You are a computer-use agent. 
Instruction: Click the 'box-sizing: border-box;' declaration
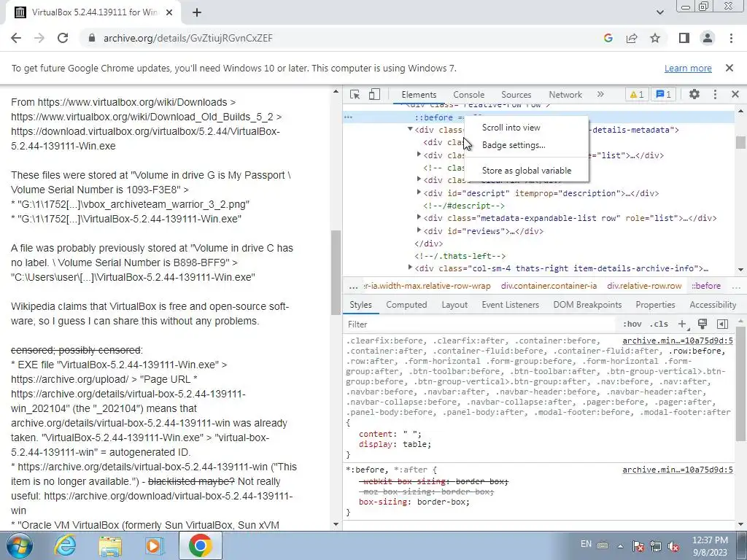[x=414, y=502]
